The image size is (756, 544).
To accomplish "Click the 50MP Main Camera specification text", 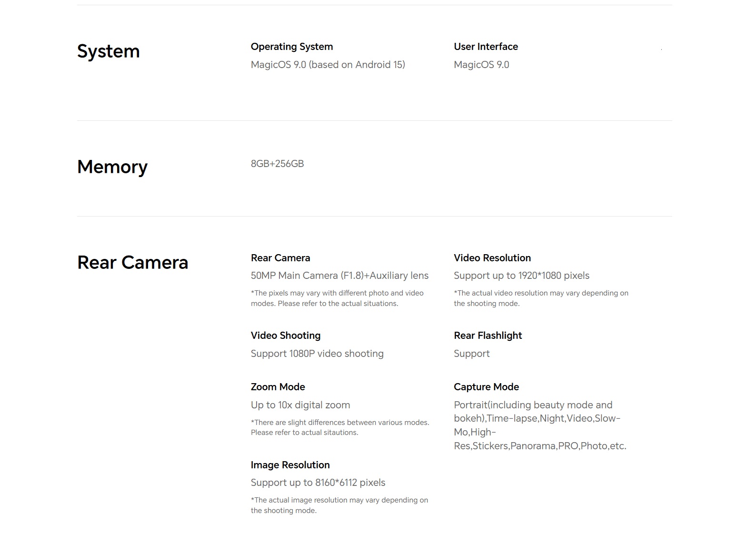I will [x=340, y=276].
